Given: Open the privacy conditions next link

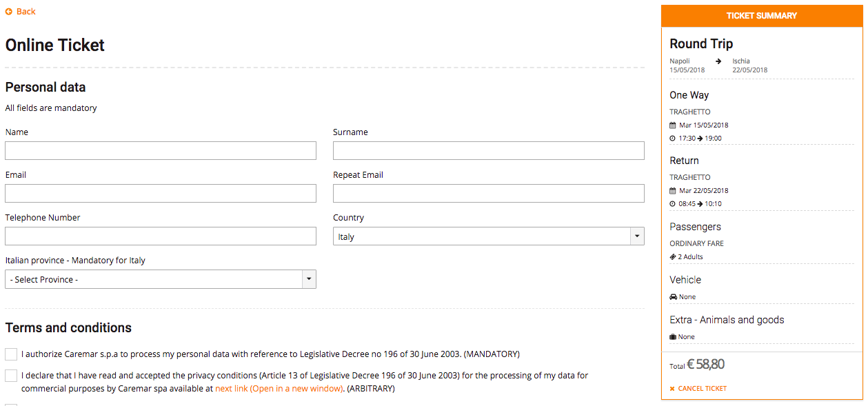Looking at the screenshot, I should tap(279, 389).
